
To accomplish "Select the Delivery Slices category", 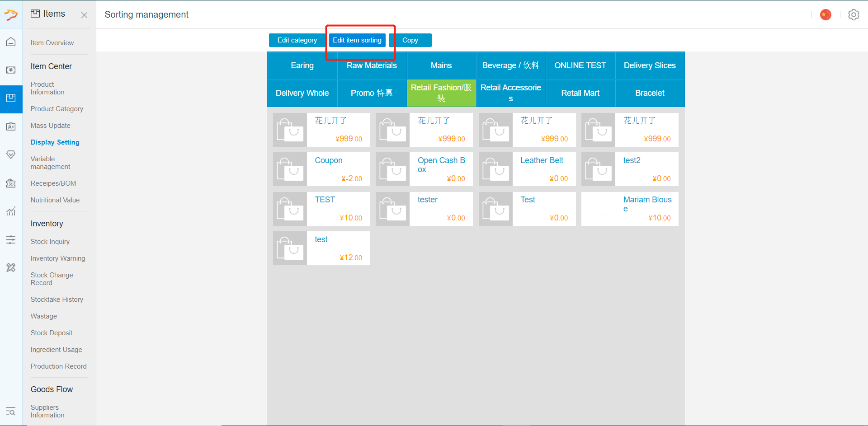I will (x=650, y=66).
